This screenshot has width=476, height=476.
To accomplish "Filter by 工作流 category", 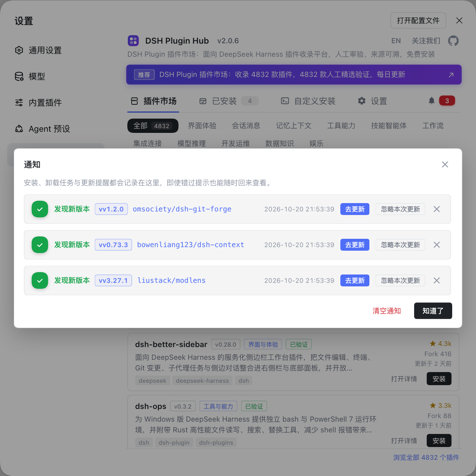I will coord(433,126).
